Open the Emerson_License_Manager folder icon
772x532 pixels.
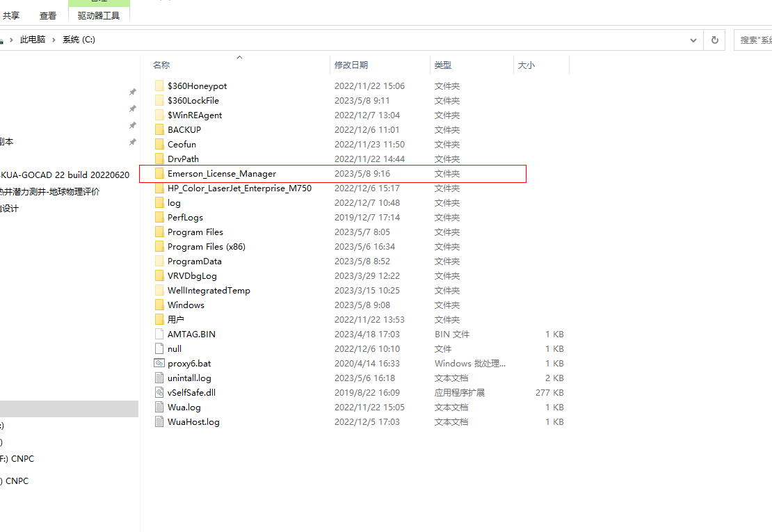[x=159, y=174]
